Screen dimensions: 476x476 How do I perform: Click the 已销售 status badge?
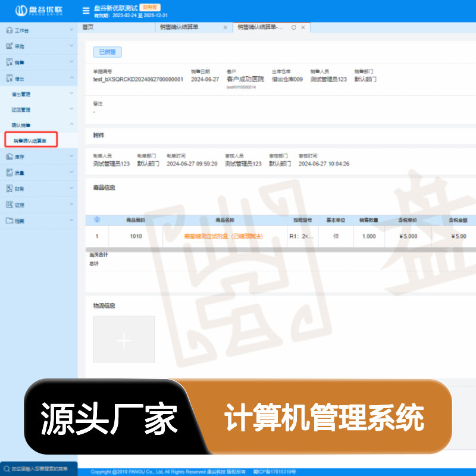(x=108, y=52)
